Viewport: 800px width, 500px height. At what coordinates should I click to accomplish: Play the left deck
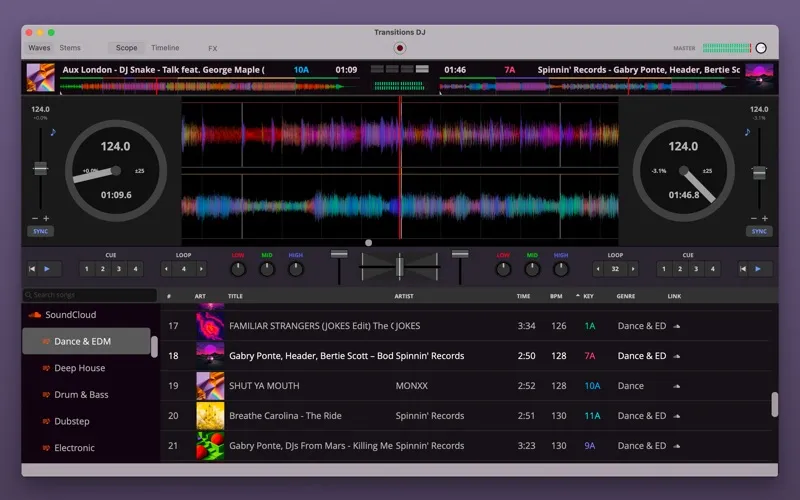point(47,269)
